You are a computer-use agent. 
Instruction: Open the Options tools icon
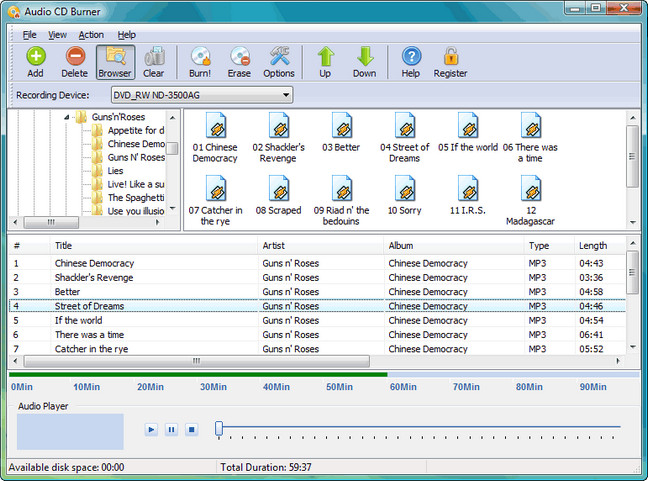click(x=279, y=57)
